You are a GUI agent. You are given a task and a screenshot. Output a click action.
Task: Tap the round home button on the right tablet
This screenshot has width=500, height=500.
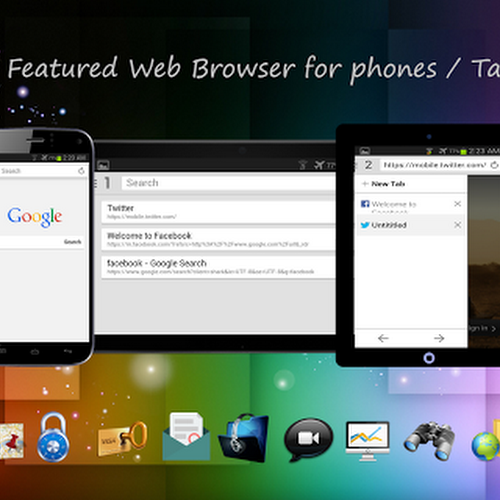click(429, 358)
